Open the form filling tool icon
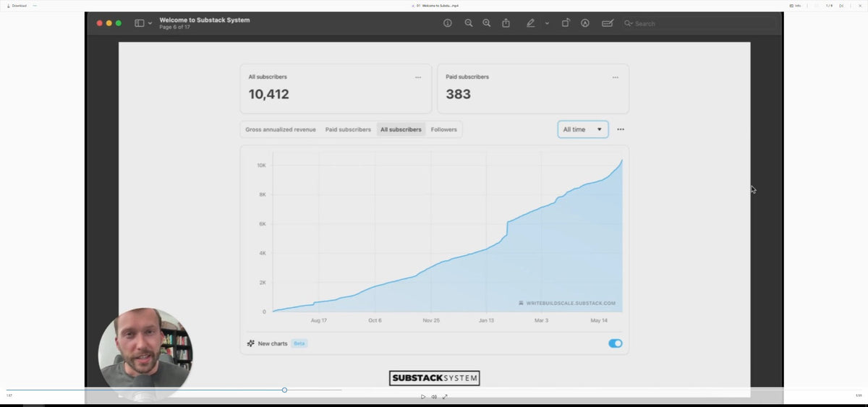The height and width of the screenshot is (407, 868). pyautogui.click(x=608, y=23)
